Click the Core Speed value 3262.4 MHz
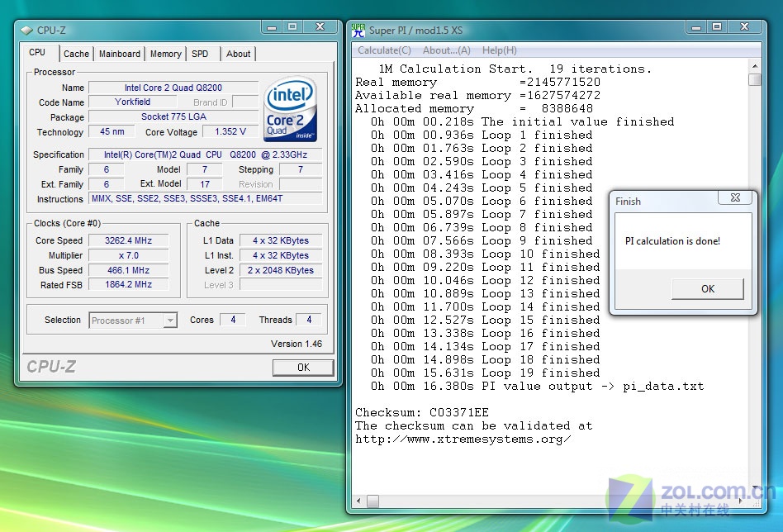Viewport: 783px width, 532px height. click(128, 240)
